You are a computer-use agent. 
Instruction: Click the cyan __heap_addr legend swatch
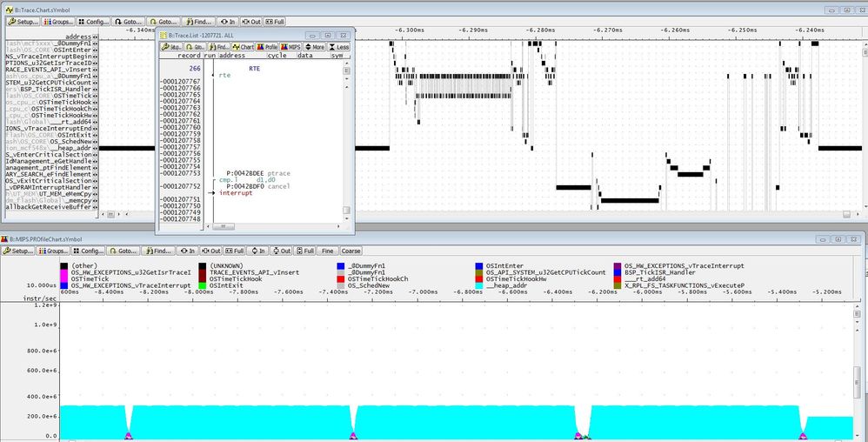479,285
